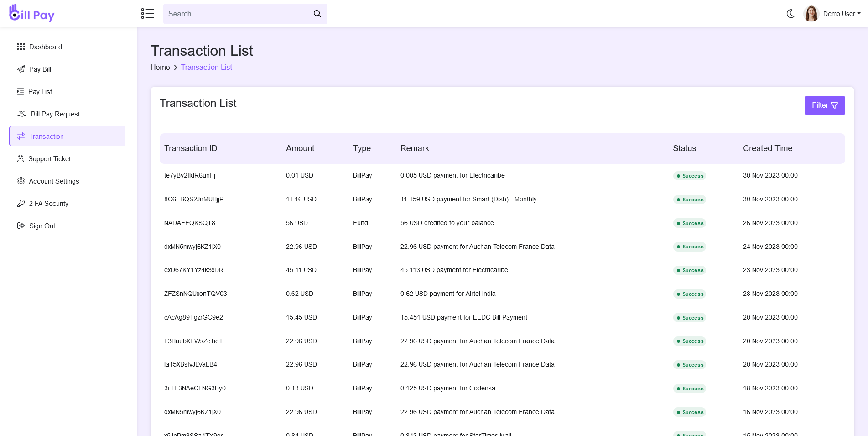Click the 2 FA Security key icon
Image resolution: width=868 pixels, height=436 pixels.
tap(21, 203)
